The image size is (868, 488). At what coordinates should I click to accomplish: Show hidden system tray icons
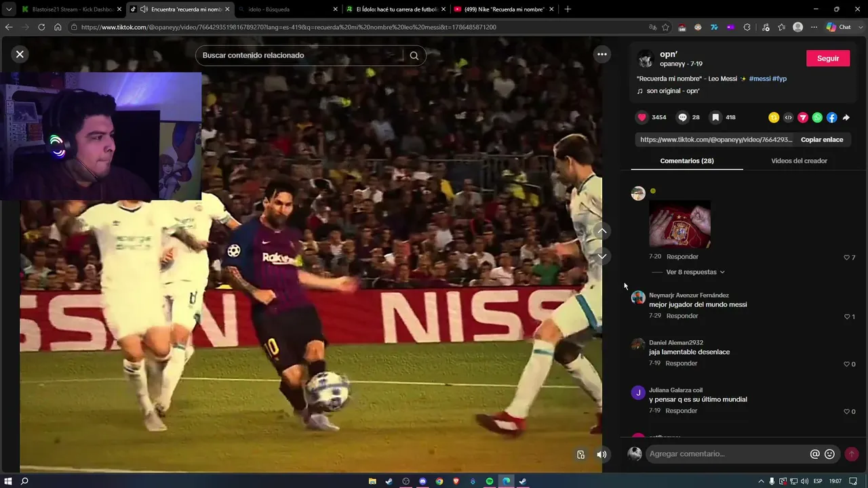click(761, 481)
